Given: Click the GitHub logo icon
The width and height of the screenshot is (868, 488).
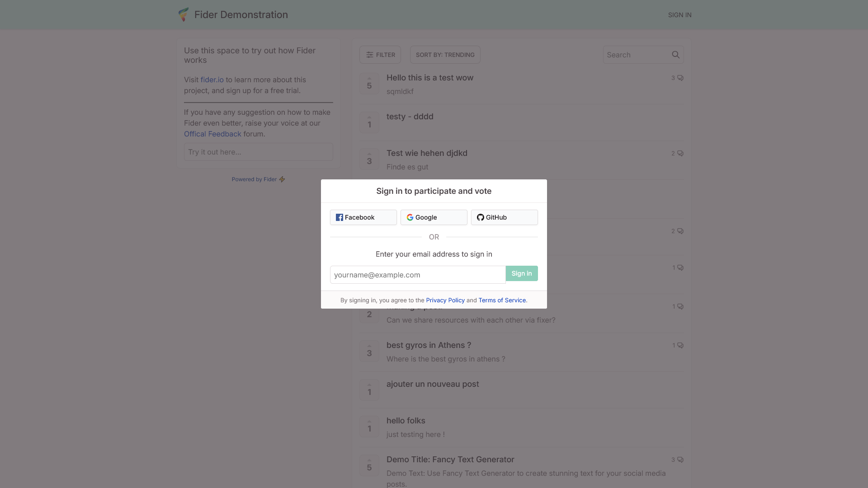Looking at the screenshot, I should pos(481,217).
